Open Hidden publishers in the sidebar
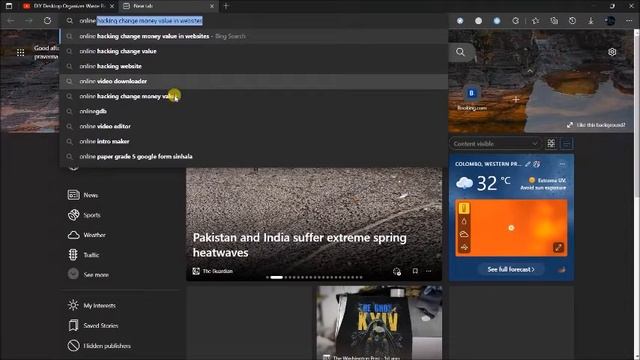 [99, 346]
